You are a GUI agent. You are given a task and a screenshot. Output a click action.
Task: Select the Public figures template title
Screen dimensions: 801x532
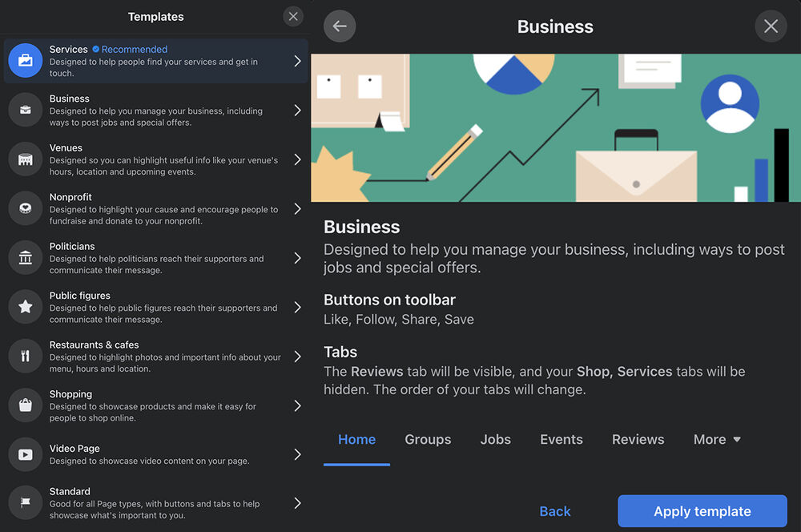[x=79, y=296]
